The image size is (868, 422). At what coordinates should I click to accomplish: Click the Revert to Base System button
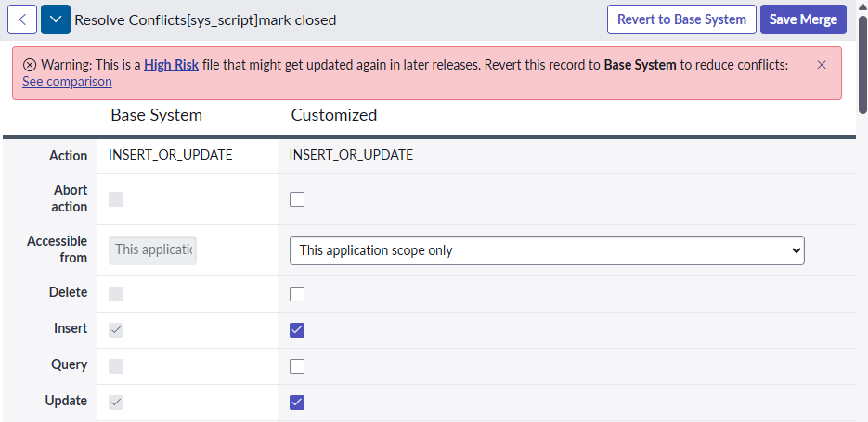point(681,19)
